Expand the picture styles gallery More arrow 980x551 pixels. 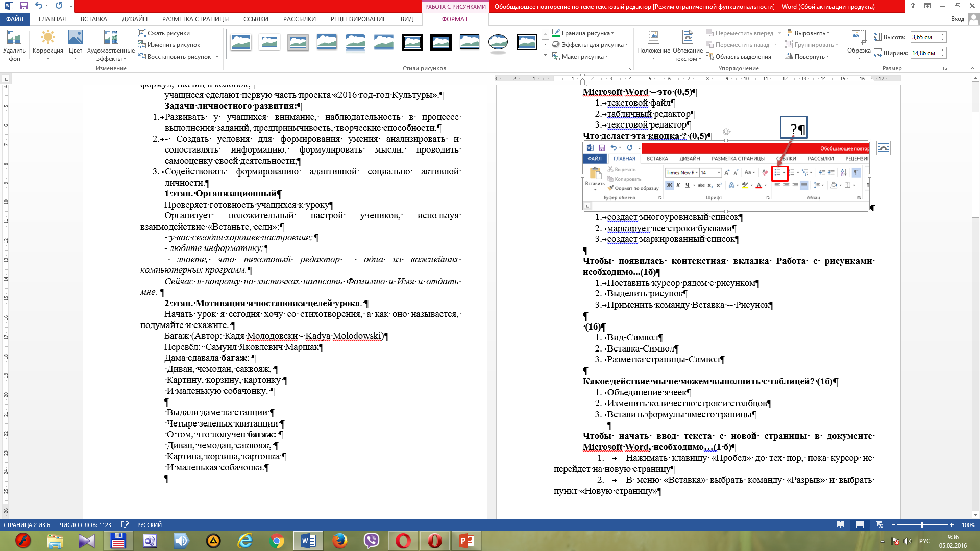pos(545,55)
